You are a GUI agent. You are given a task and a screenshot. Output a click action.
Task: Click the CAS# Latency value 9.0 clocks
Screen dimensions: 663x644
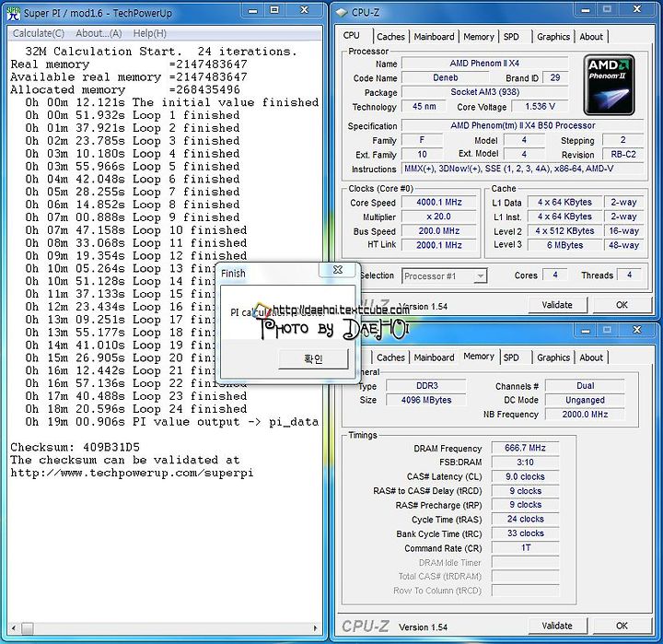[525, 476]
